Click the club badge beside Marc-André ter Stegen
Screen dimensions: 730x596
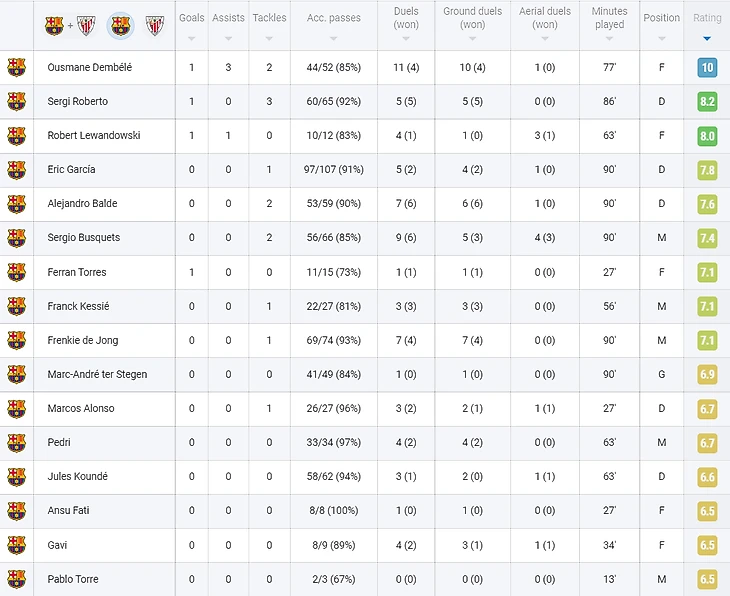(x=16, y=374)
